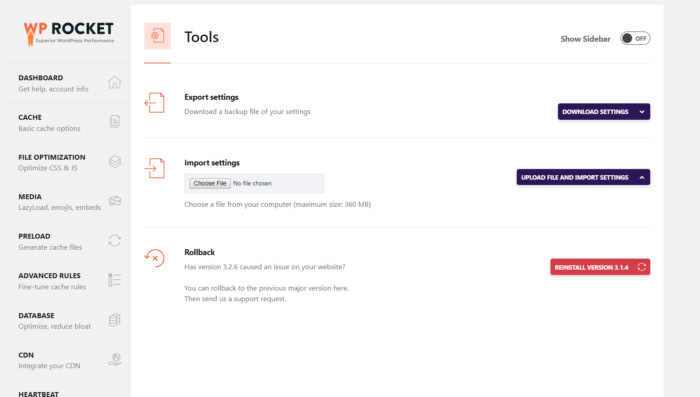Click 'Then send us a support request' text
700x397 pixels.
(x=235, y=299)
